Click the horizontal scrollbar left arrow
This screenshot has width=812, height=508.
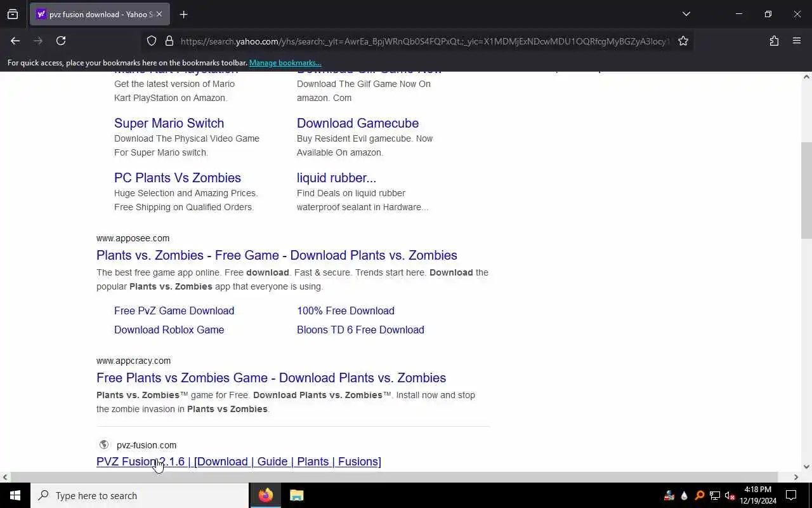[5, 477]
